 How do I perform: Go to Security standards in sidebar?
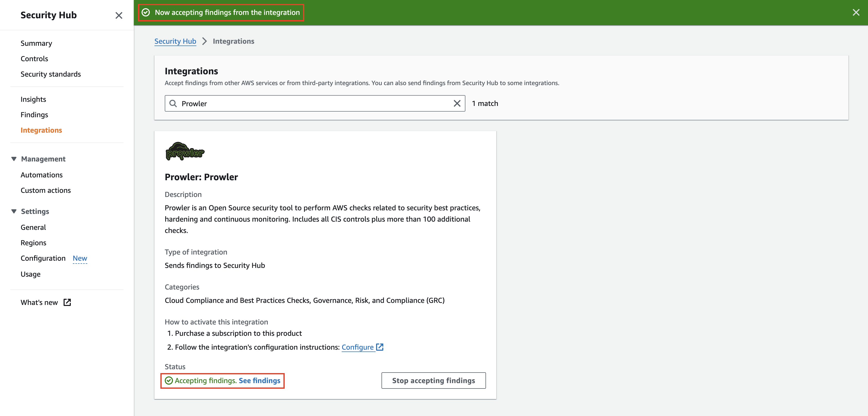[50, 74]
